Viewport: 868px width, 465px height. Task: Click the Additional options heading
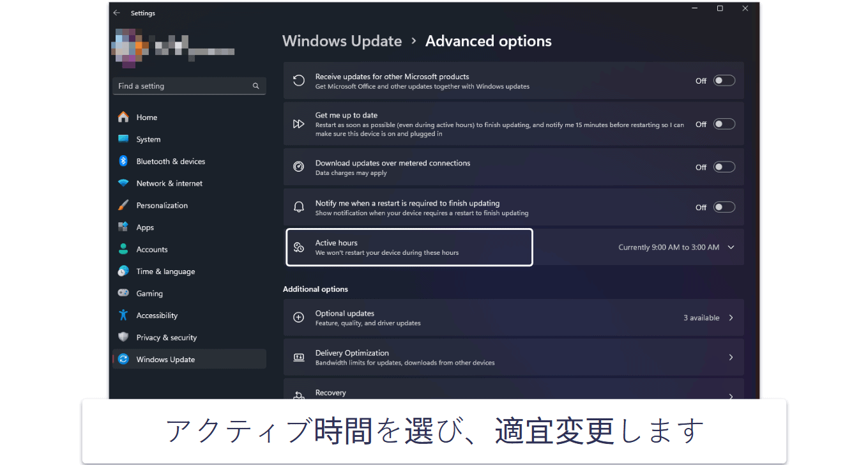(x=316, y=289)
